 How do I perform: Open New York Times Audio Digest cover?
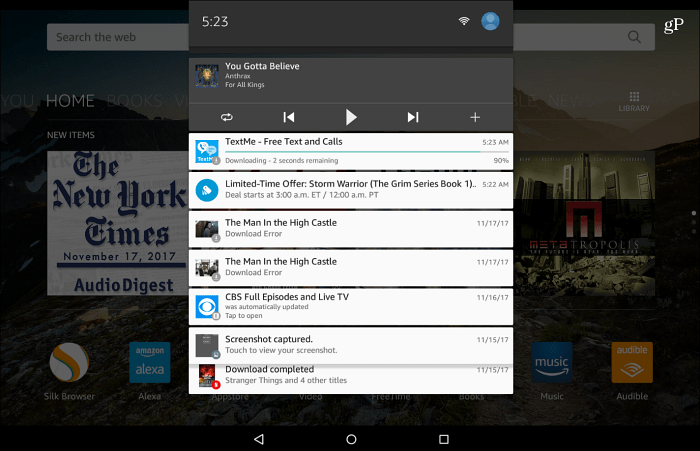coord(118,223)
